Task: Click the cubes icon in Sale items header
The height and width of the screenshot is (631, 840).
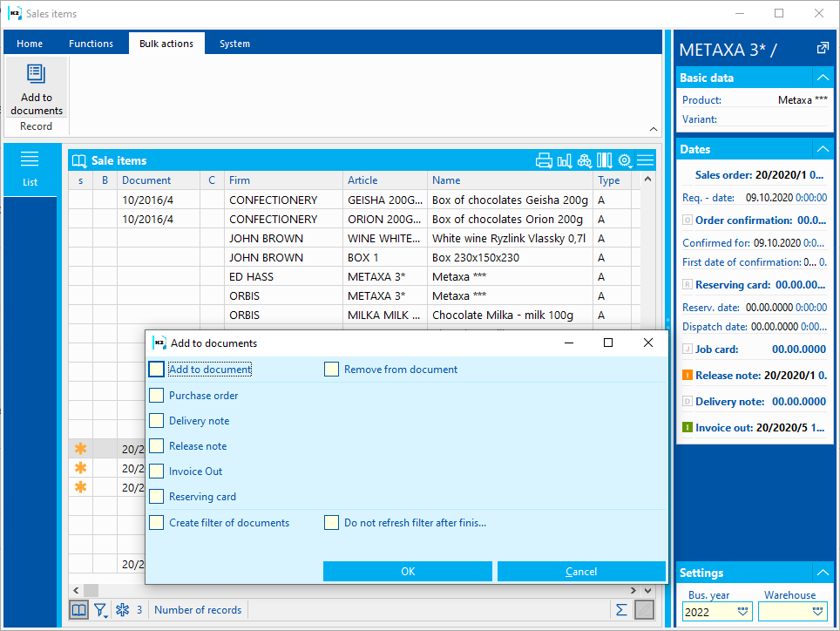Action: (x=585, y=160)
